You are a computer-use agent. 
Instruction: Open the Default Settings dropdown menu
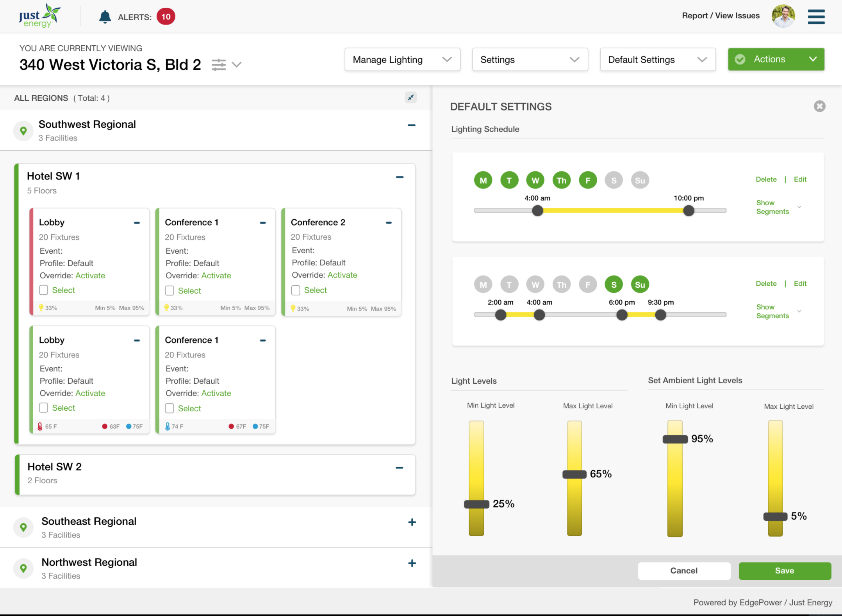click(658, 60)
